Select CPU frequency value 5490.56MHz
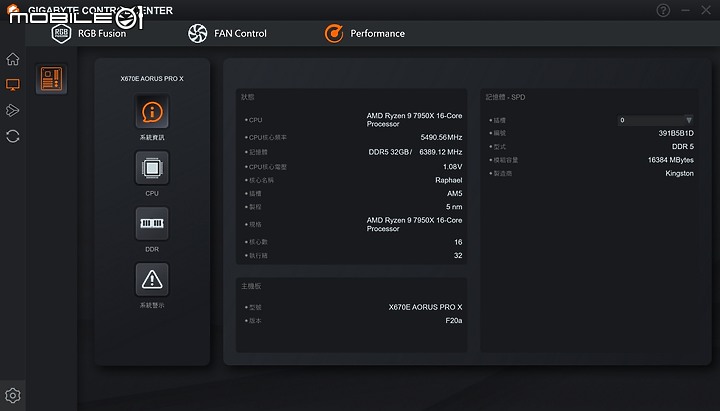The image size is (720, 411). [x=441, y=137]
